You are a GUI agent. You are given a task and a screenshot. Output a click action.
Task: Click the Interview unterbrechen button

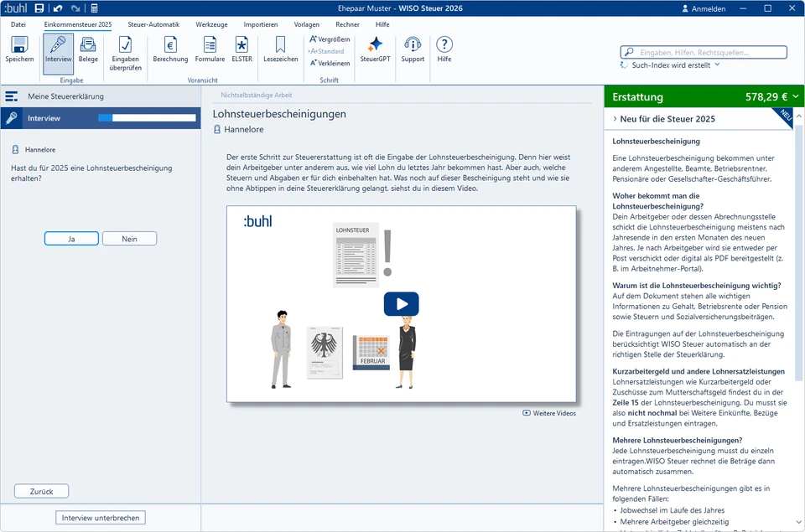click(101, 518)
